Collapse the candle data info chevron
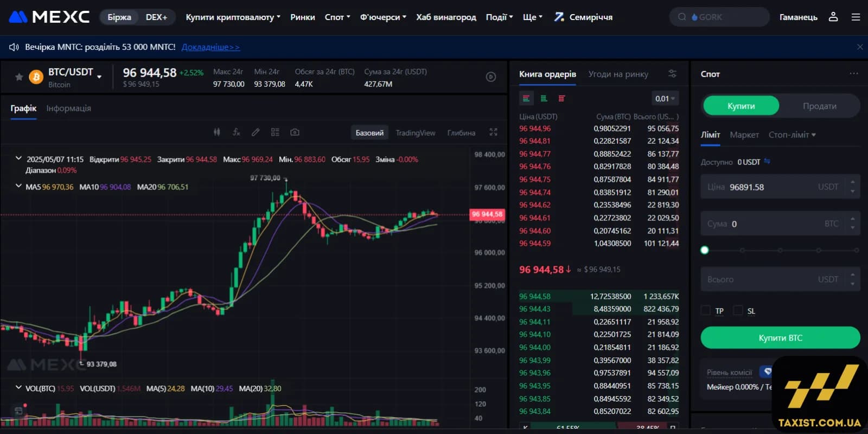Image resolution: width=868 pixels, height=434 pixels. point(18,158)
